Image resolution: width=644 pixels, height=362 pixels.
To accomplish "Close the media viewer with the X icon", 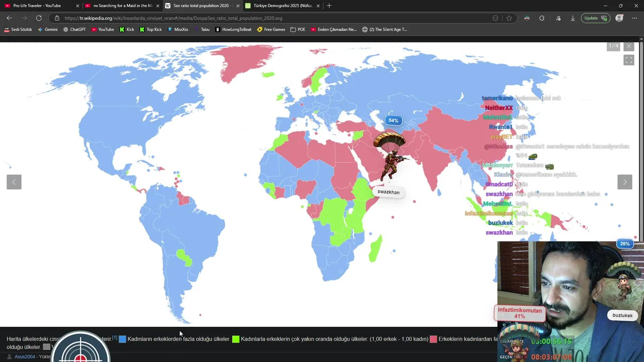I will [x=629, y=46].
